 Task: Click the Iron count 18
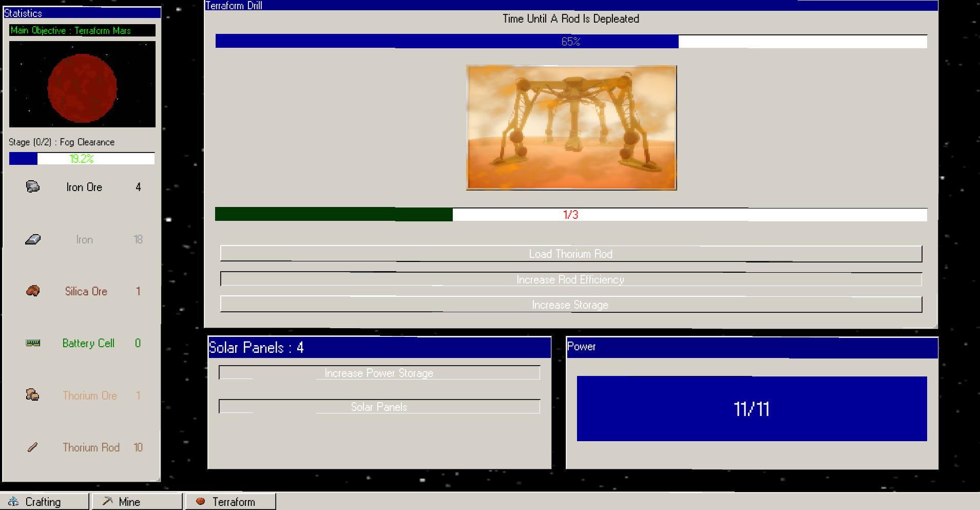(x=138, y=239)
